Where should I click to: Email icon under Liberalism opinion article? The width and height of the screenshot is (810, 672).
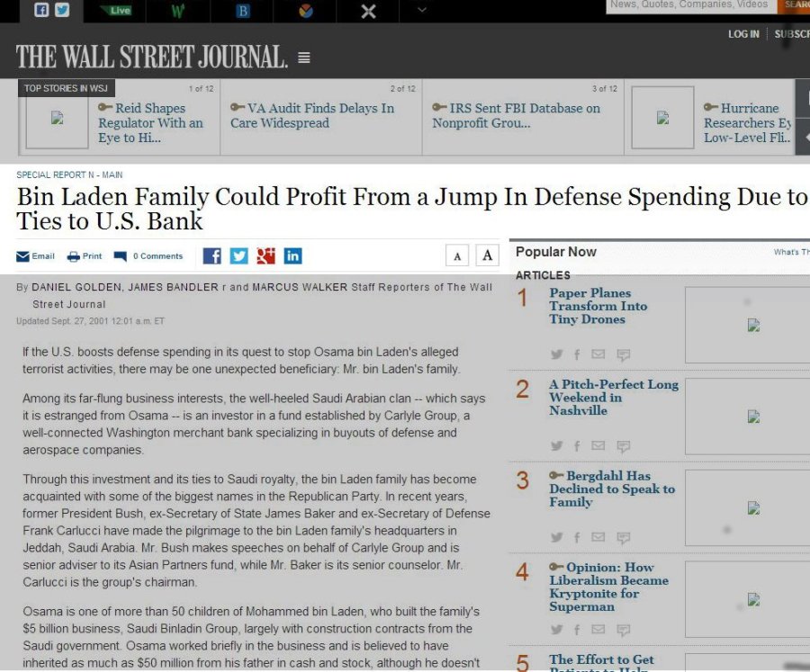598,629
